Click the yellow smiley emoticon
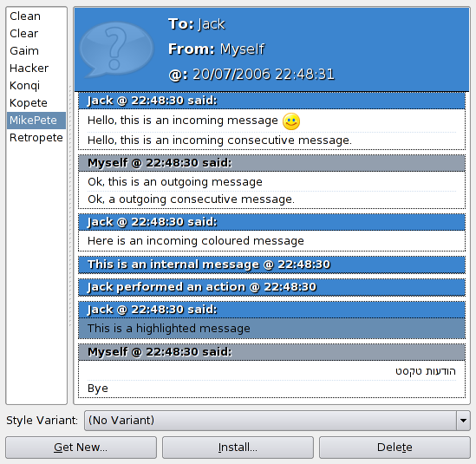This screenshot has height=464, width=476. [291, 121]
